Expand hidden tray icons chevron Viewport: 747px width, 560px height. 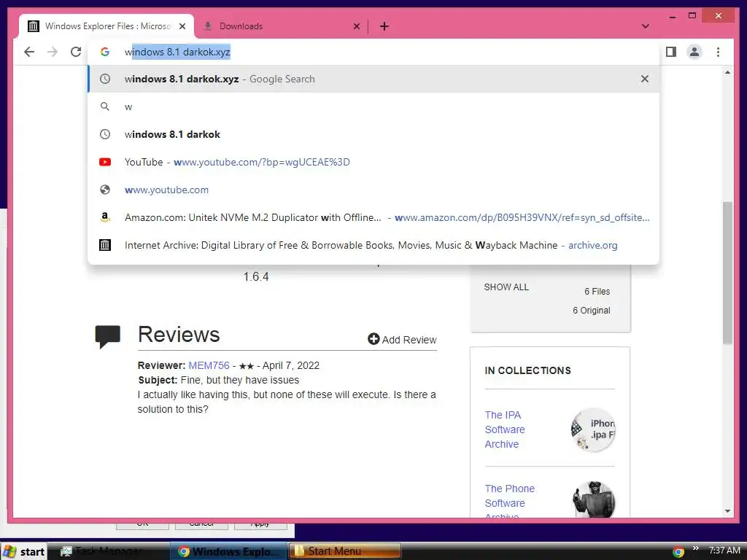point(695,548)
